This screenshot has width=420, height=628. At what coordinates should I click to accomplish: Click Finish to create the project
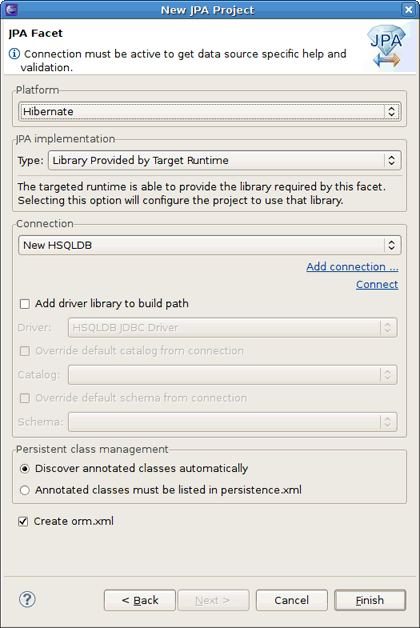point(370,600)
